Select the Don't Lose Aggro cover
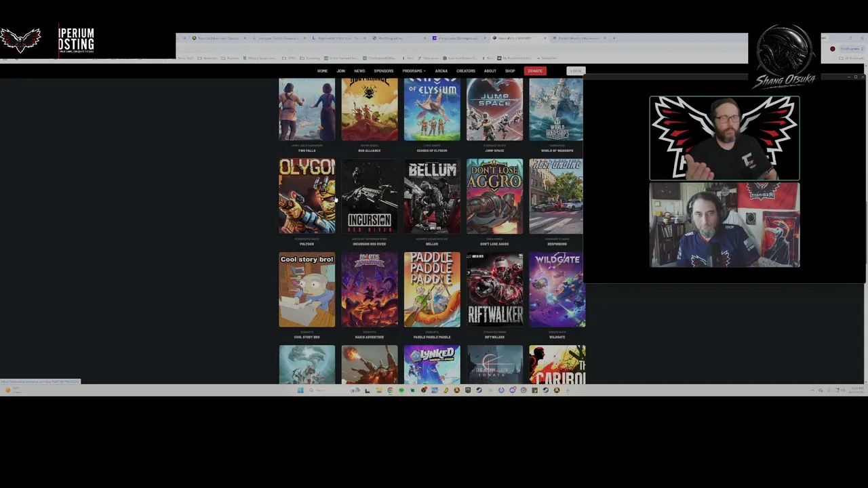Viewport: 868px width, 488px height. click(x=494, y=196)
